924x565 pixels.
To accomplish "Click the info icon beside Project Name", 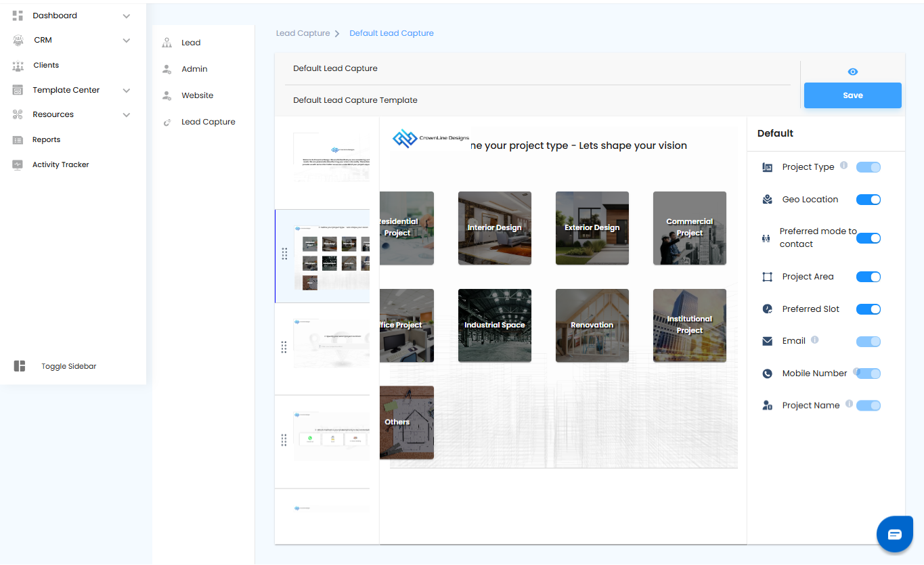I will tap(849, 404).
